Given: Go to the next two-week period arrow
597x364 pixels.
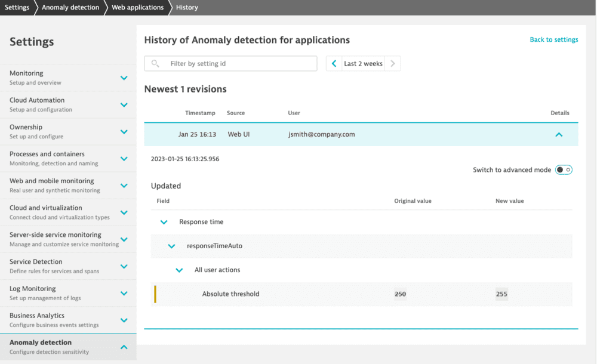Looking at the screenshot, I should (x=393, y=63).
